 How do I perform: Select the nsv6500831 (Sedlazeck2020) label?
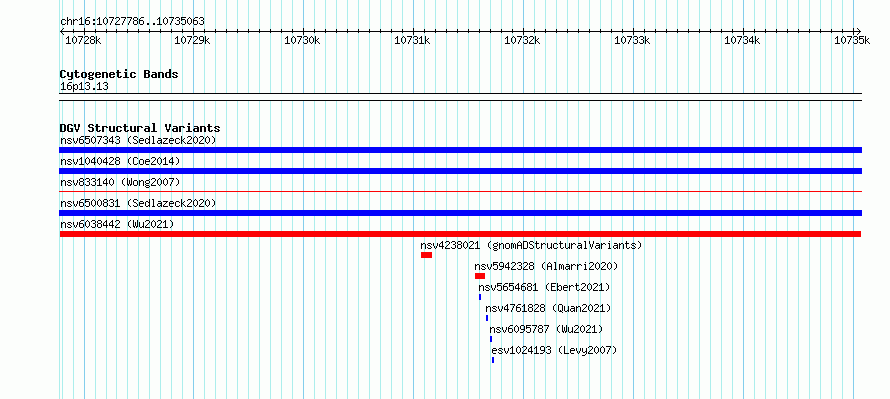click(138, 203)
